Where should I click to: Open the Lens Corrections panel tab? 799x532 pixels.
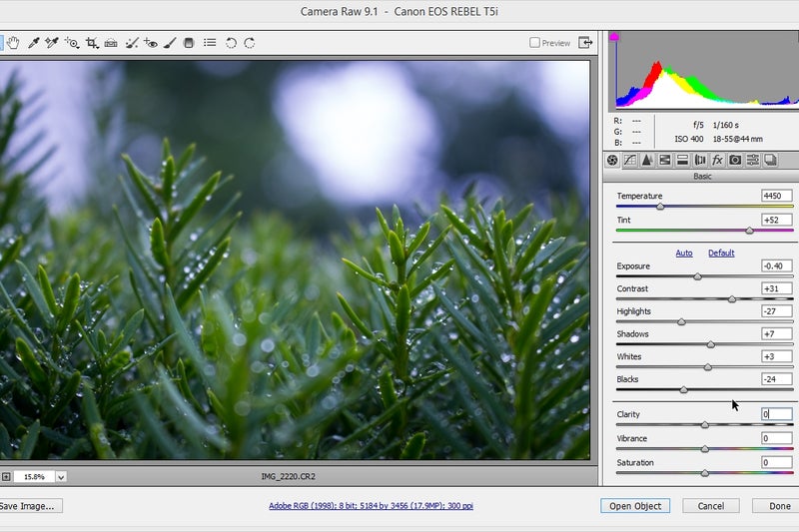700,160
